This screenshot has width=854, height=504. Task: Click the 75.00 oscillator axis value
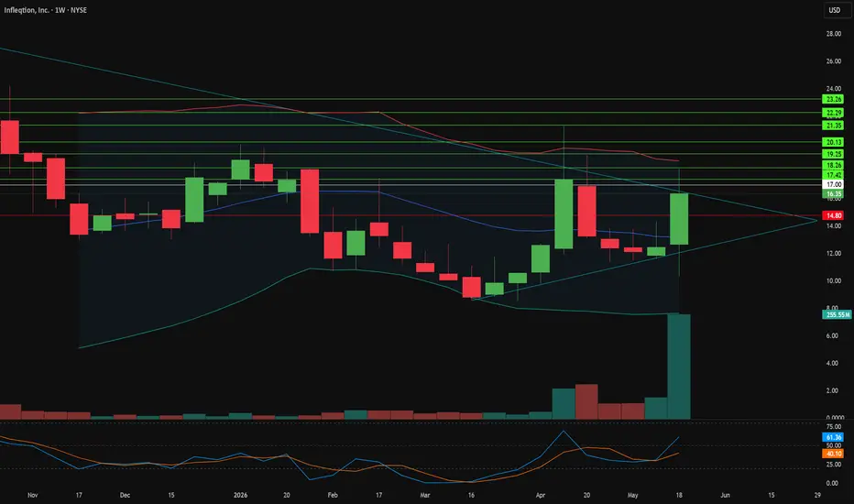[833, 427]
